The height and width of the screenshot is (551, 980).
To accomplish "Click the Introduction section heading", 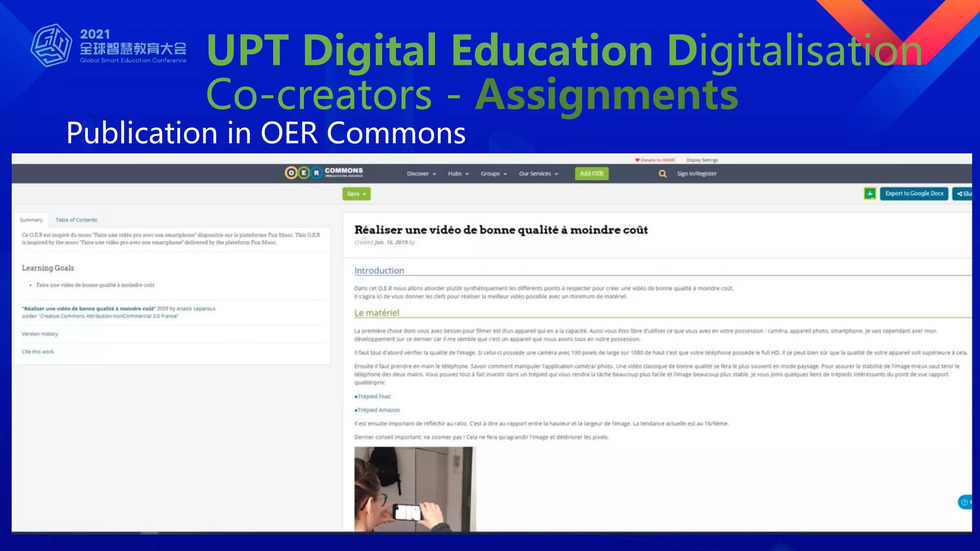I will tap(379, 270).
